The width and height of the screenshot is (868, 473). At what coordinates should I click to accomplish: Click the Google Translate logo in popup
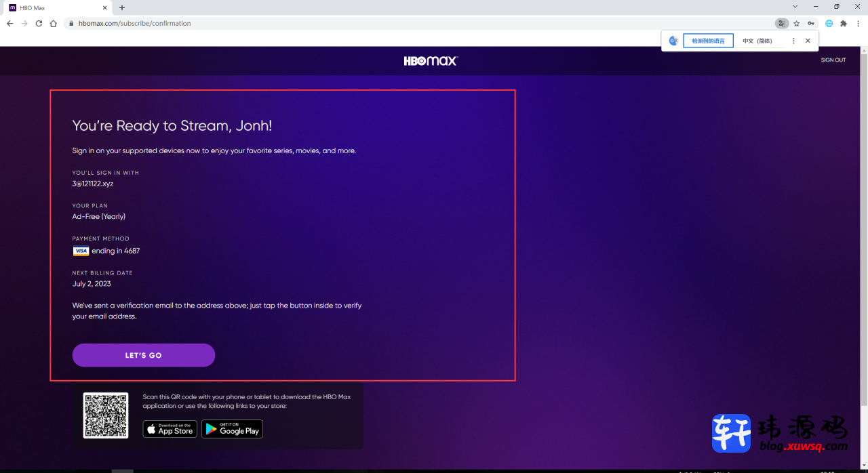[x=673, y=41]
